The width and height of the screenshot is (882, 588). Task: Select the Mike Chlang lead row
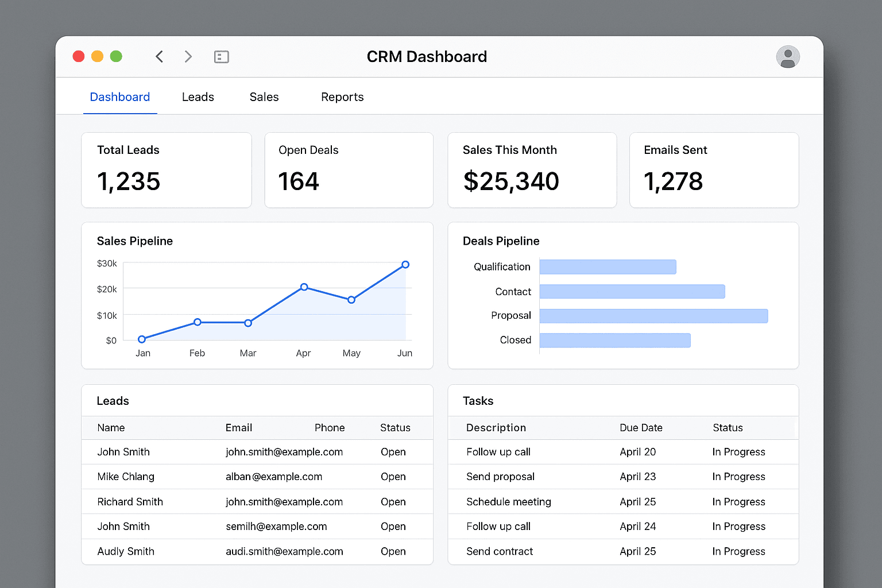(x=257, y=477)
